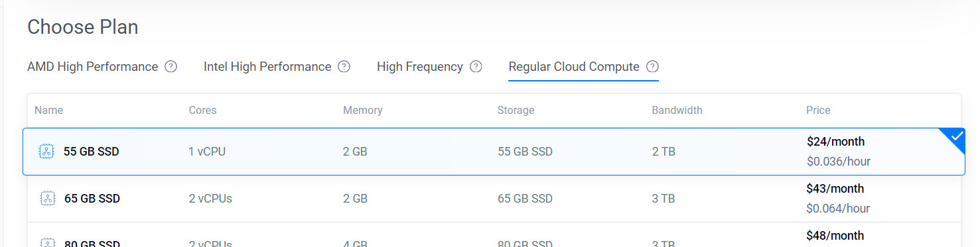The height and width of the screenshot is (247, 980).
Task: Open help icon next to AMD High Performance
Action: [x=171, y=67]
